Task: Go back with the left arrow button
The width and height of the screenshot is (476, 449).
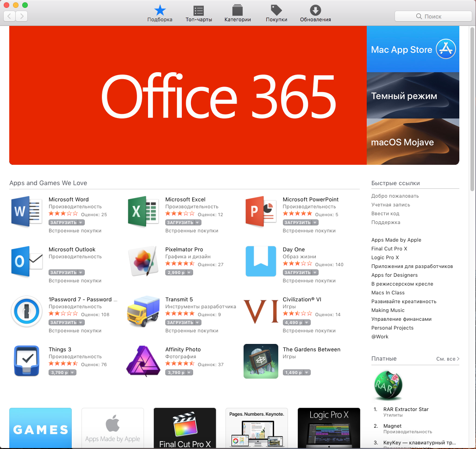Action: [x=9, y=16]
